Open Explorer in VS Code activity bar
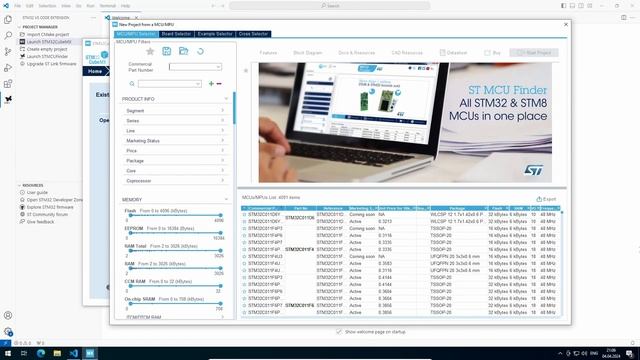 pos(8,20)
